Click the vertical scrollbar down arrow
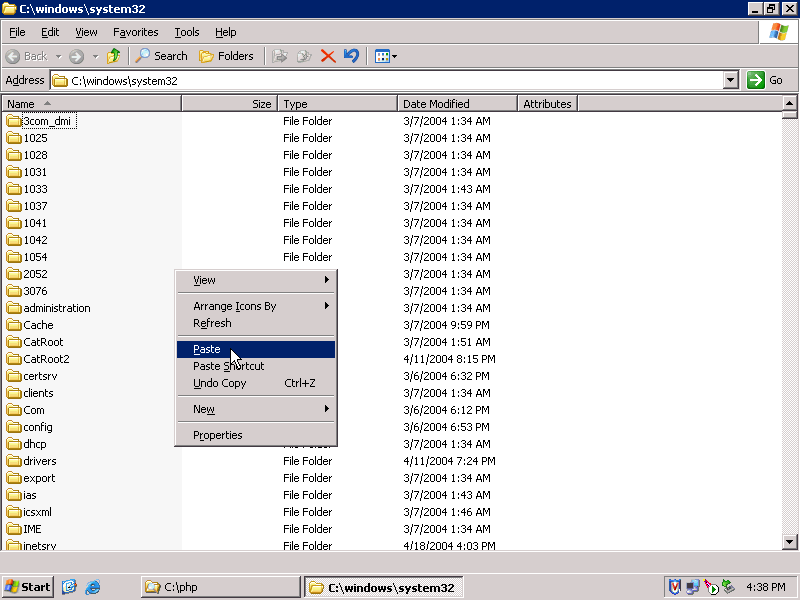800x600 pixels. 789,542
